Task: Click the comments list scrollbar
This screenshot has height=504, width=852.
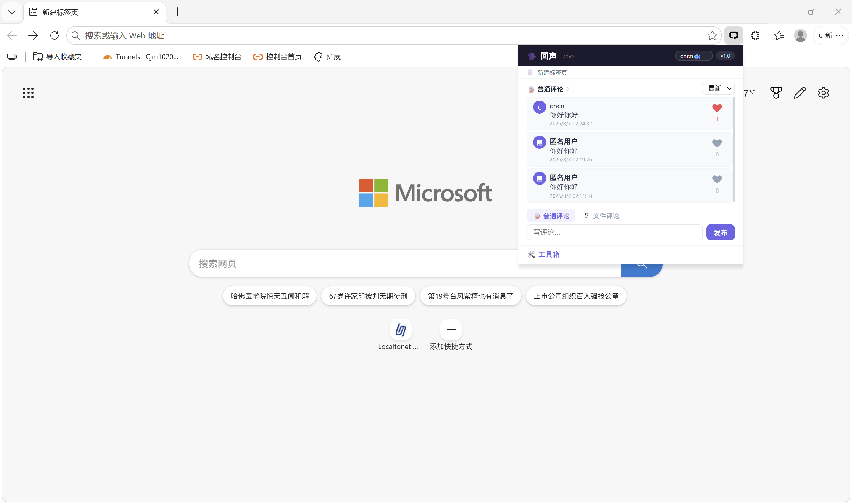Action: (x=734, y=149)
